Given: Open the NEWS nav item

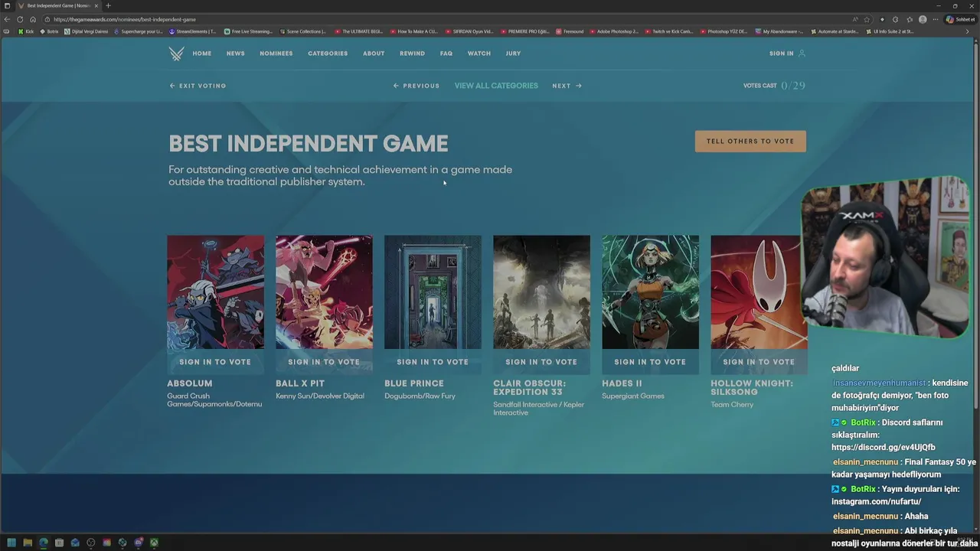Looking at the screenshot, I should tap(236, 54).
